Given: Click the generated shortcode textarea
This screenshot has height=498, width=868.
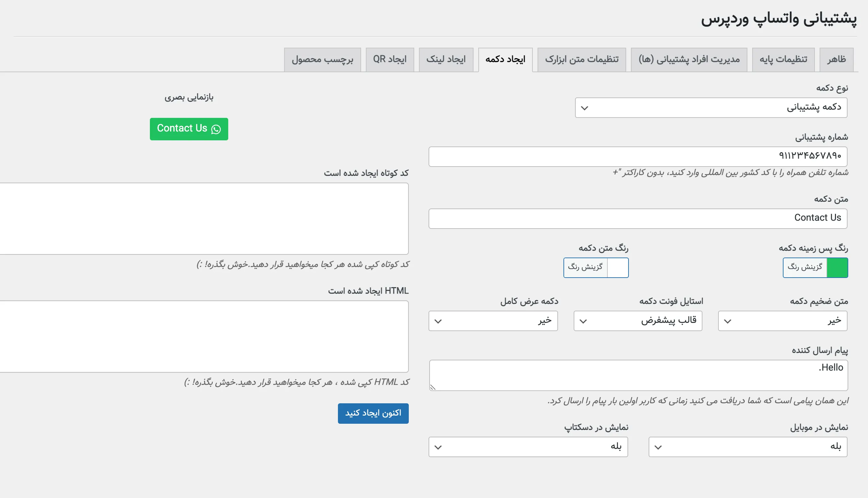Looking at the screenshot, I should (204, 219).
